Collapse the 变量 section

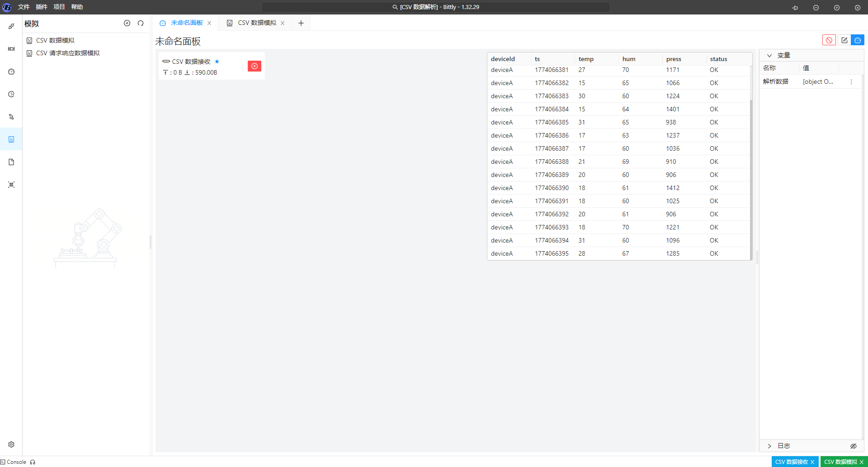pos(769,56)
